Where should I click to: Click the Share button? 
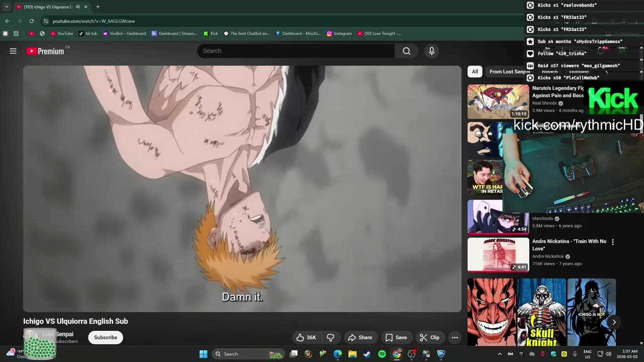[x=360, y=337]
